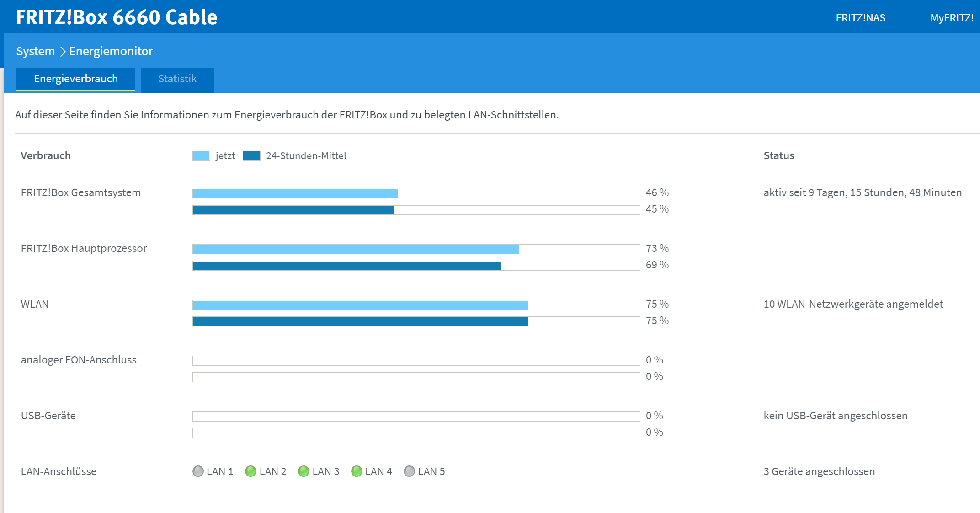Click the WLAN current usage bar
The height and width of the screenshot is (513, 980).
[360, 305]
